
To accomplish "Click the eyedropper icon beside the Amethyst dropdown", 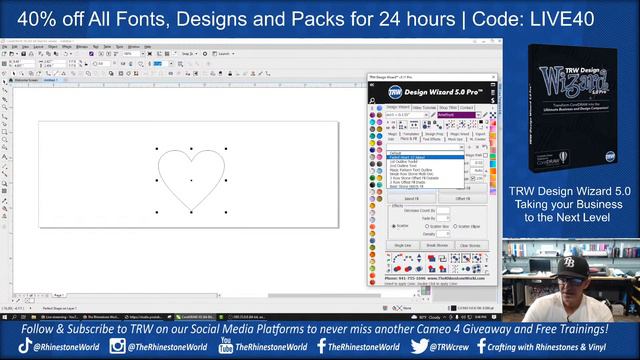I will pyautogui.click(x=485, y=115).
